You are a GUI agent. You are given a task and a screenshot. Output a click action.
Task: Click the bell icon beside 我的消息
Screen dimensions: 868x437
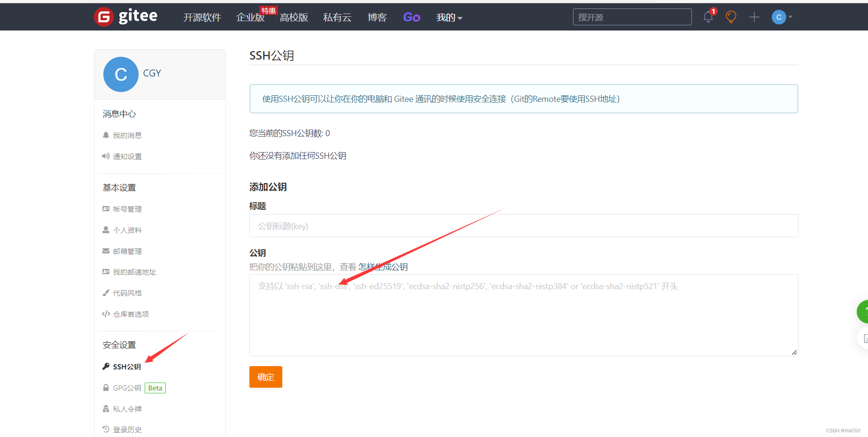pyautogui.click(x=106, y=135)
